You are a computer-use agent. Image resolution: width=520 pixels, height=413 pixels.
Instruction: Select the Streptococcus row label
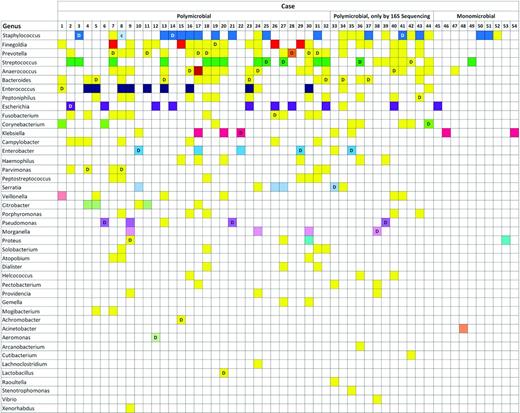click(19, 62)
